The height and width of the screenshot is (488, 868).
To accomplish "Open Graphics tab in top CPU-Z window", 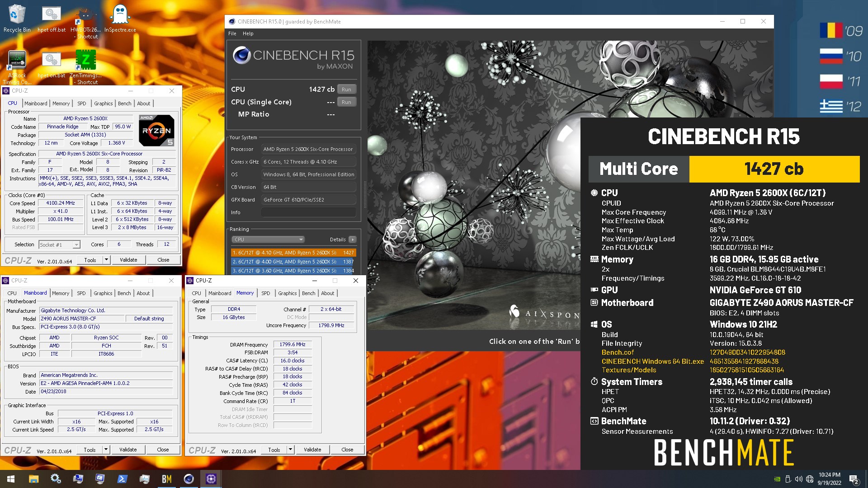I will tap(103, 103).
